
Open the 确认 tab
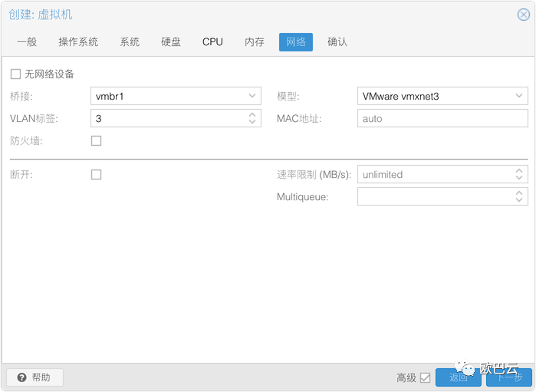click(x=337, y=42)
